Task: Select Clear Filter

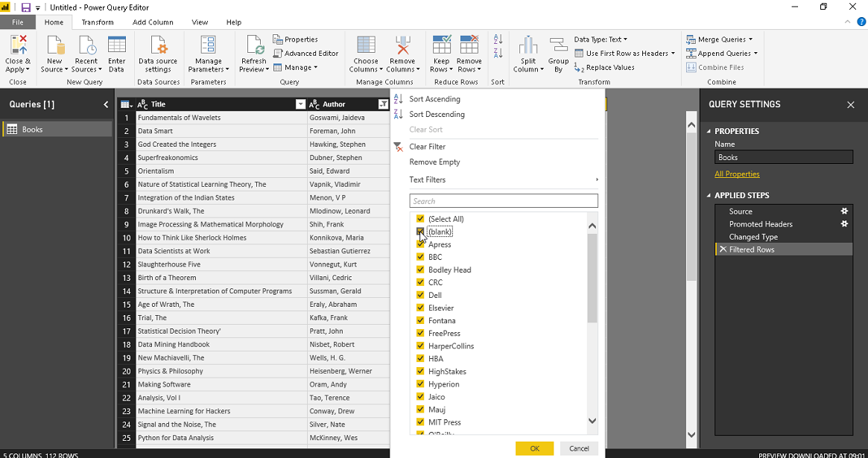Action: tap(428, 147)
